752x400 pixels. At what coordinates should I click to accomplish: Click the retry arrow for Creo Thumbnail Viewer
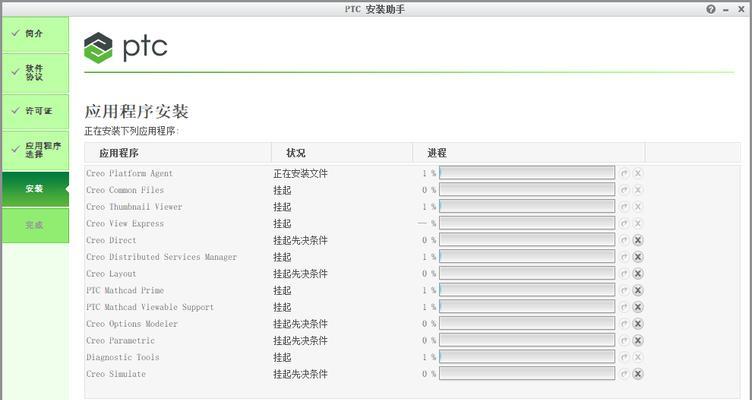(x=624, y=207)
